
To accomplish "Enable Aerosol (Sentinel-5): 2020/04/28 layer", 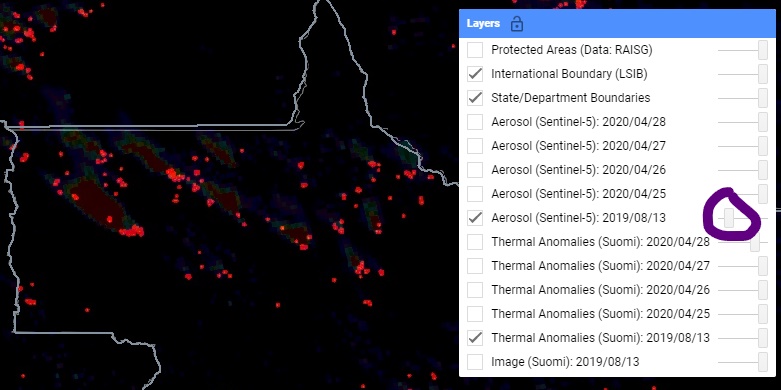I will point(475,122).
